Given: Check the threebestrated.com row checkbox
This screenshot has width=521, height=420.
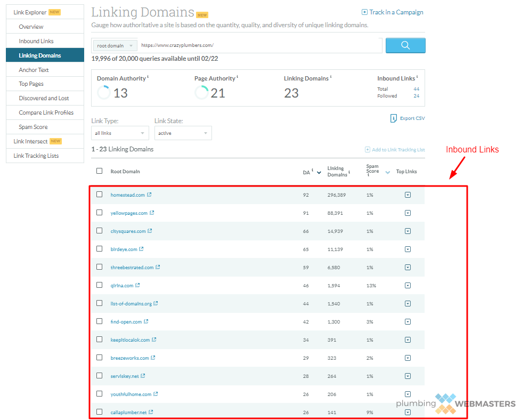Looking at the screenshot, I should tap(99, 266).
